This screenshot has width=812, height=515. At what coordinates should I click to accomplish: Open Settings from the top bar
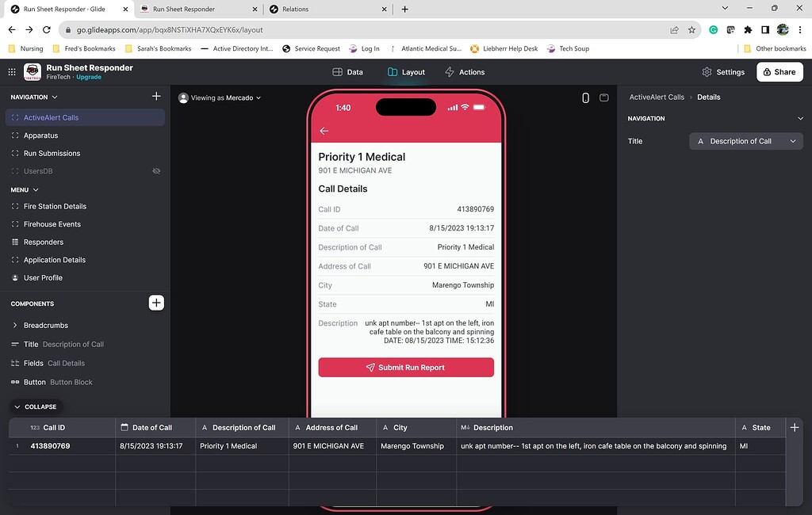pyautogui.click(x=722, y=71)
